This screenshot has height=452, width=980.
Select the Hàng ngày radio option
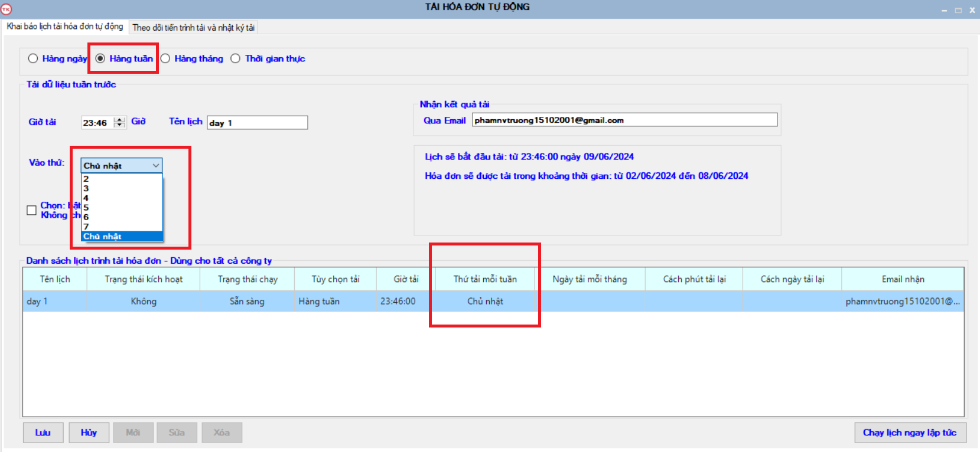coord(33,58)
